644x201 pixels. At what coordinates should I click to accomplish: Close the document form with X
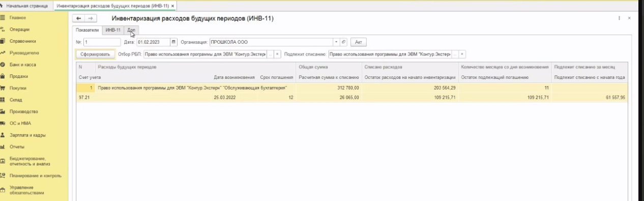[629, 18]
